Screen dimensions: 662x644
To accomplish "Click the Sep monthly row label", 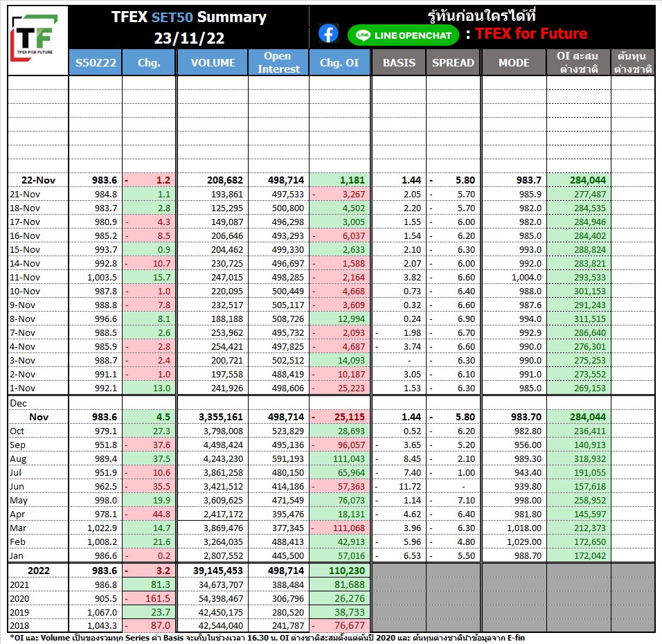I will tap(18, 445).
